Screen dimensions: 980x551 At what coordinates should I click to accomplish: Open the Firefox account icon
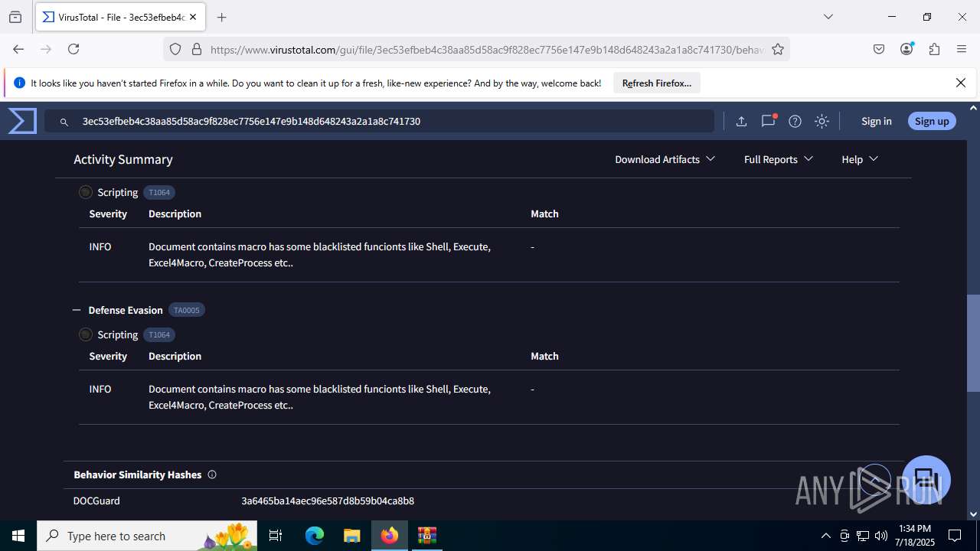[x=906, y=49]
